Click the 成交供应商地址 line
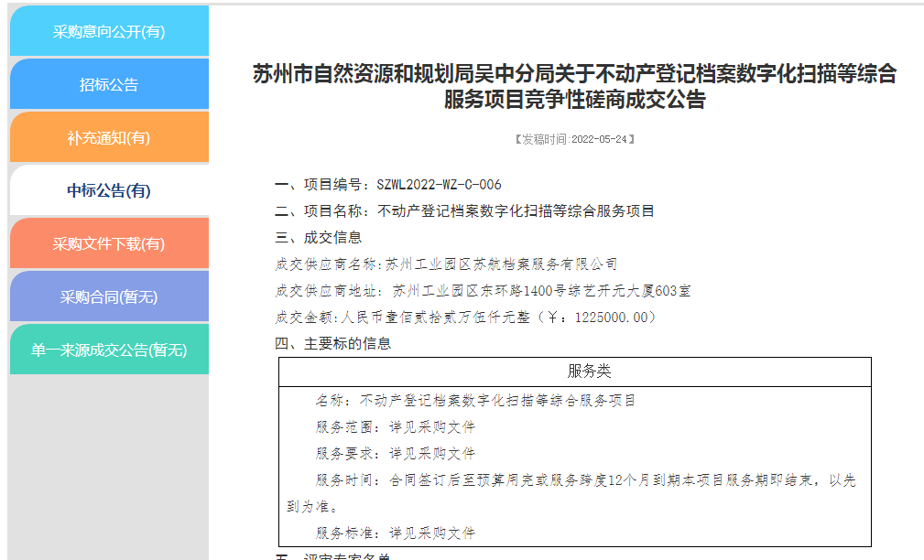Image resolution: width=924 pixels, height=560 pixels. click(x=483, y=291)
